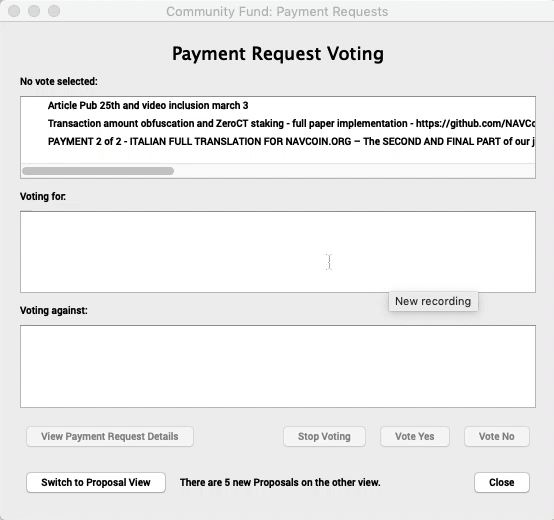This screenshot has width=554, height=520.
Task: Click the window zoom button
Action: pos(54,11)
